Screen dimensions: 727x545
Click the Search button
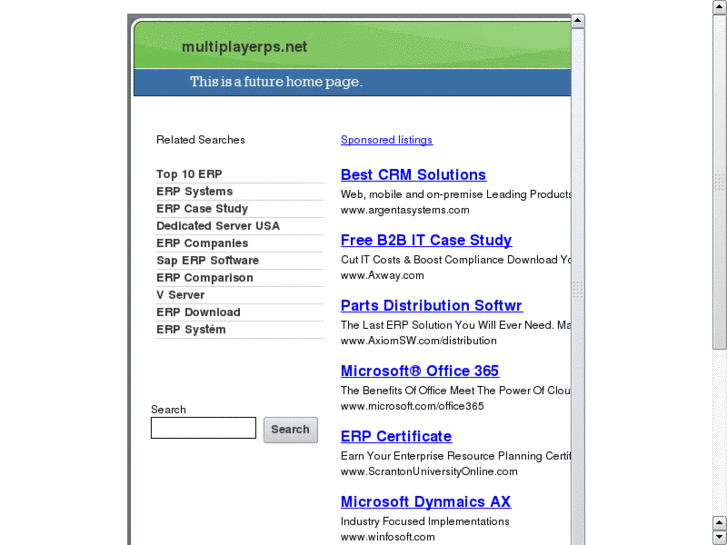pos(290,430)
